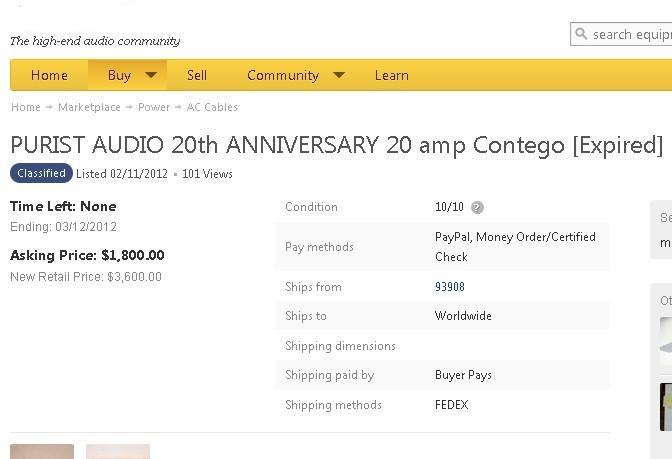Image resolution: width=672 pixels, height=459 pixels.
Task: Expand the Buy dropdown arrow
Action: (x=151, y=75)
